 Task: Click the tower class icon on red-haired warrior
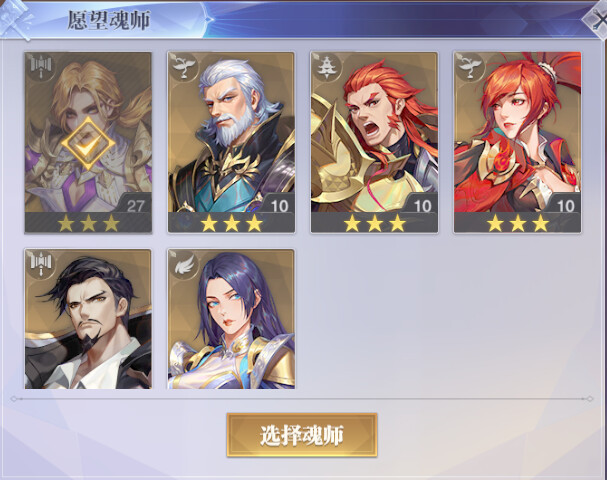point(327,67)
